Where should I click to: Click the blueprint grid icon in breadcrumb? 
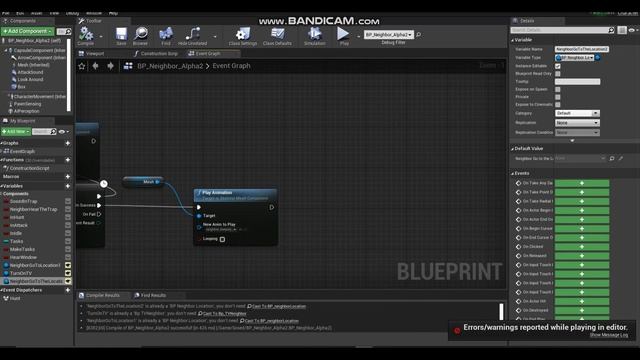click(128, 66)
